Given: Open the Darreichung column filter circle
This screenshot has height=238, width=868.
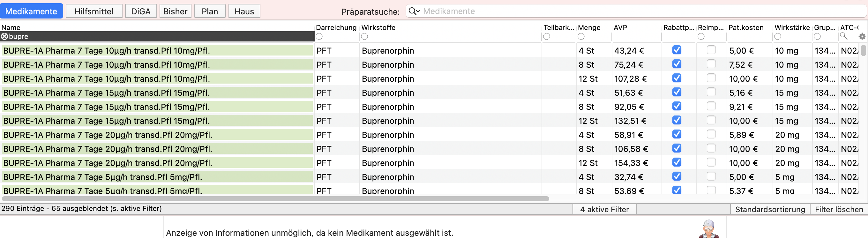Looking at the screenshot, I should tap(319, 36).
